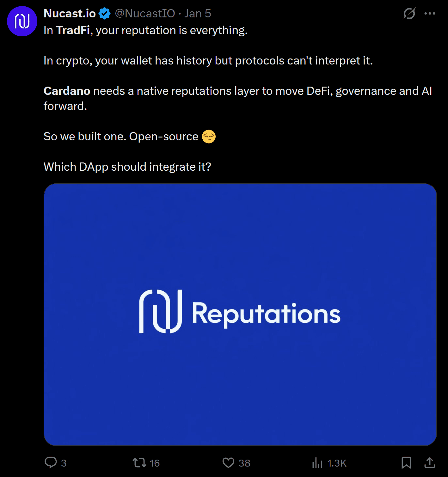Open the share post menu
448x477 pixels.
point(430,463)
